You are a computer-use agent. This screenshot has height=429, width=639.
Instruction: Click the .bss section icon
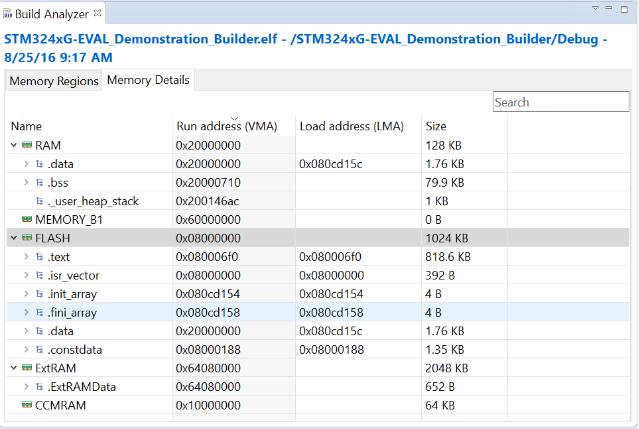click(40, 183)
